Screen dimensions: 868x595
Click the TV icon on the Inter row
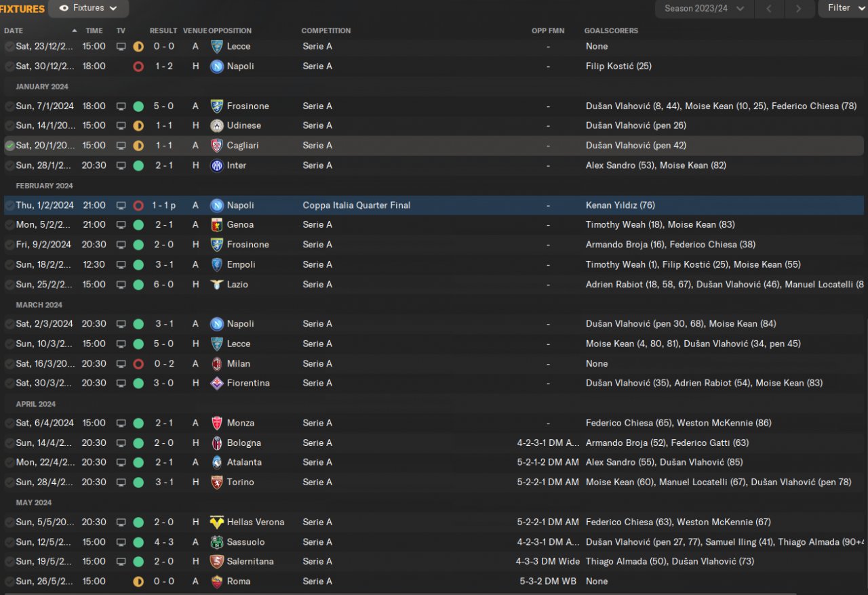click(x=121, y=165)
